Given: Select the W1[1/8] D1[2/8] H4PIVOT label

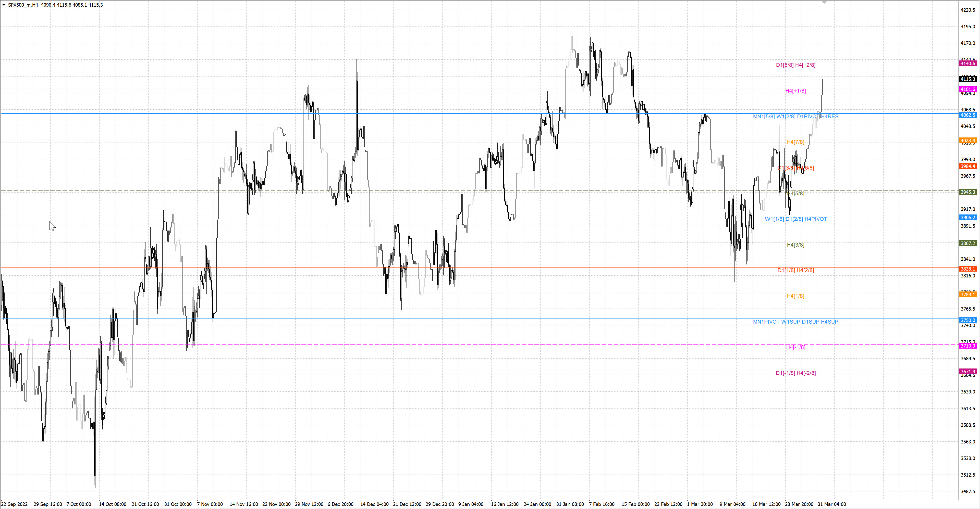Looking at the screenshot, I should (795, 219).
